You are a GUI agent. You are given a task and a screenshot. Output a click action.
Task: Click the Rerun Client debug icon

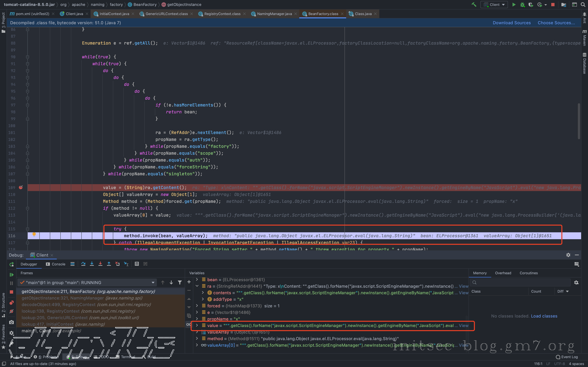click(x=11, y=264)
